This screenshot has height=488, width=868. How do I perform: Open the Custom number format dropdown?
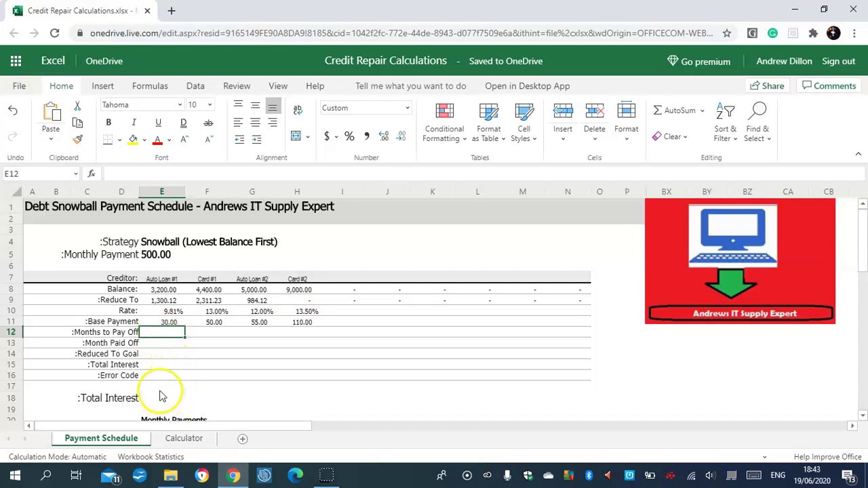pyautogui.click(x=407, y=108)
